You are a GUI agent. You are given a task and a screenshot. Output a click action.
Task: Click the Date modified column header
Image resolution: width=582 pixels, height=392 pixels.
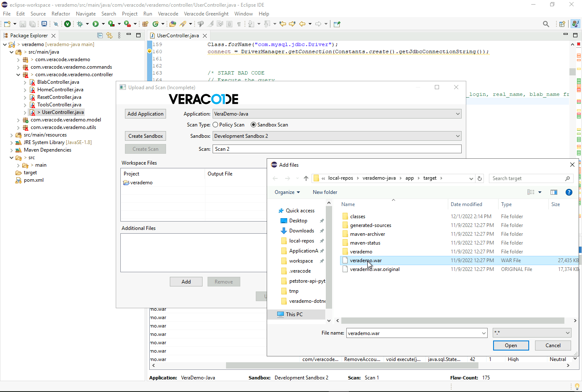[466, 204]
